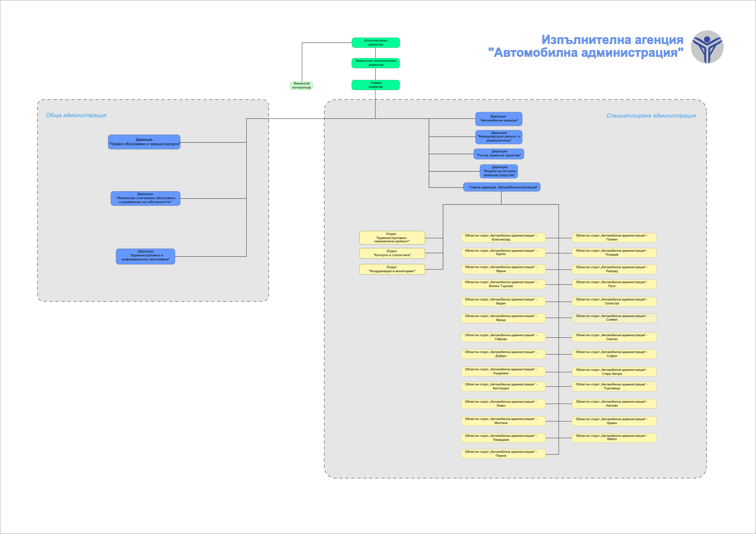
Task: Click Областен отдел Ямбол box
Action: click(614, 438)
